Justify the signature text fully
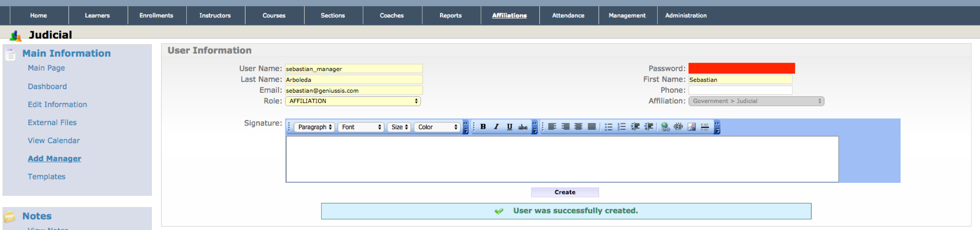Screen dimensions: 980x230 point(591,127)
